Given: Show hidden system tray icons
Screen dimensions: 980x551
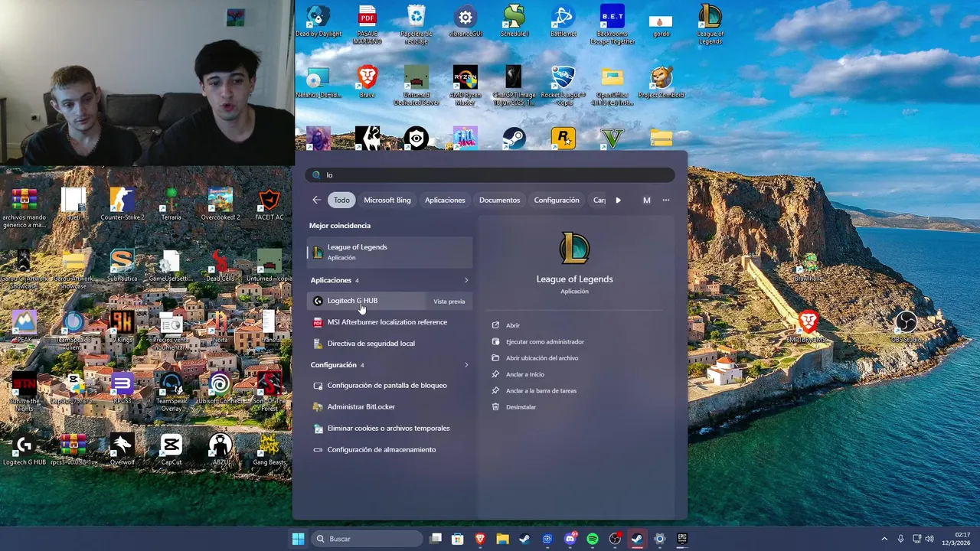Looking at the screenshot, I should [x=884, y=539].
